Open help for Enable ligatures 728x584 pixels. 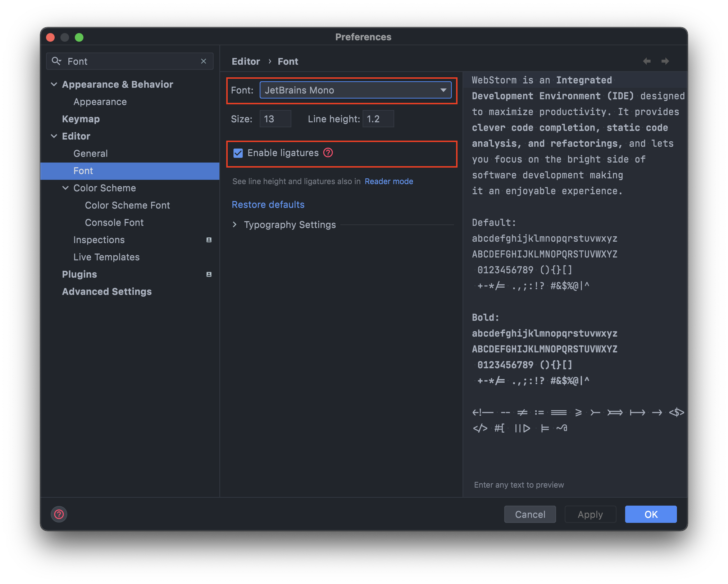pos(328,153)
